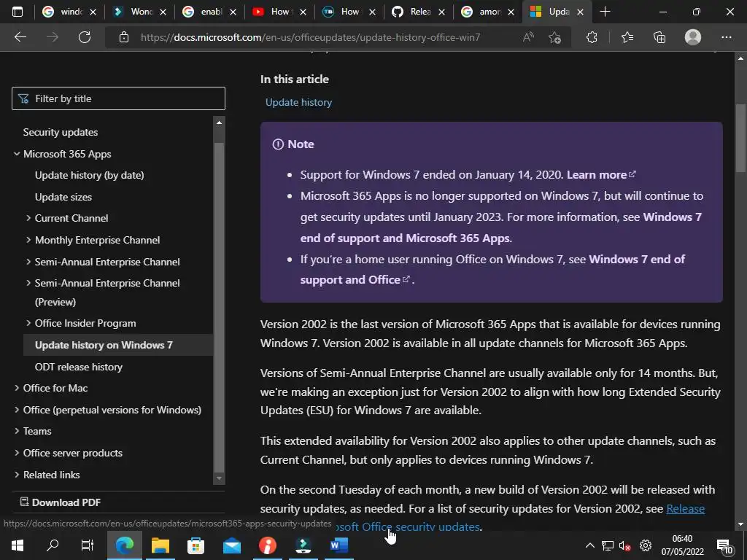The width and height of the screenshot is (747, 560).
Task: Expand Semi-Annual Enterprise Channel (Preview) node
Action: pos(28,283)
